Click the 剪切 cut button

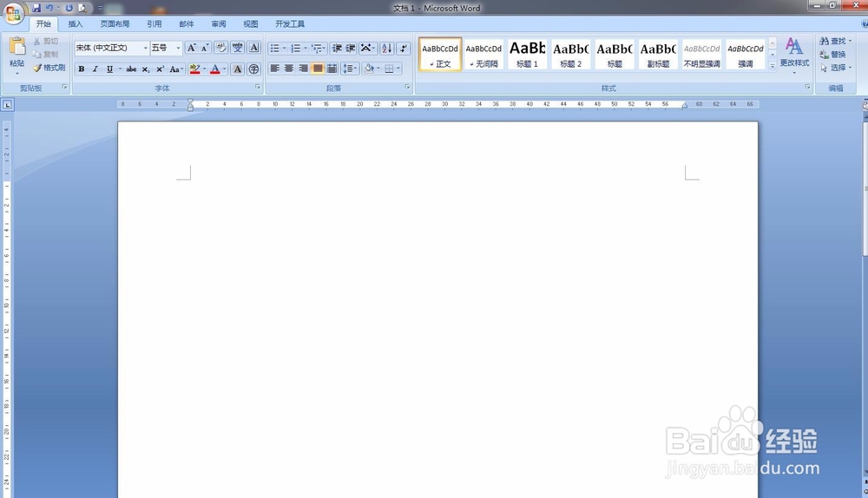(46, 41)
